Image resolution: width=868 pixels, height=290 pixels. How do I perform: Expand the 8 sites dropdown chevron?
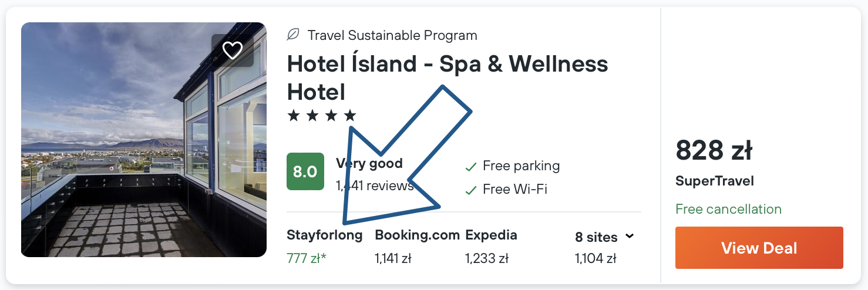pyautogui.click(x=630, y=237)
